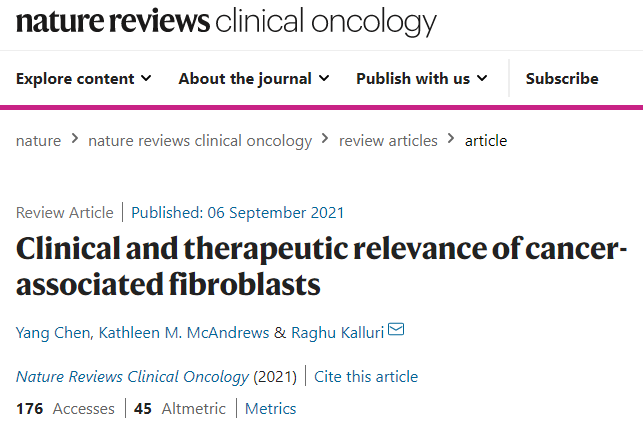Go to the nature breadcrumb link
643x428 pixels.
39,141
